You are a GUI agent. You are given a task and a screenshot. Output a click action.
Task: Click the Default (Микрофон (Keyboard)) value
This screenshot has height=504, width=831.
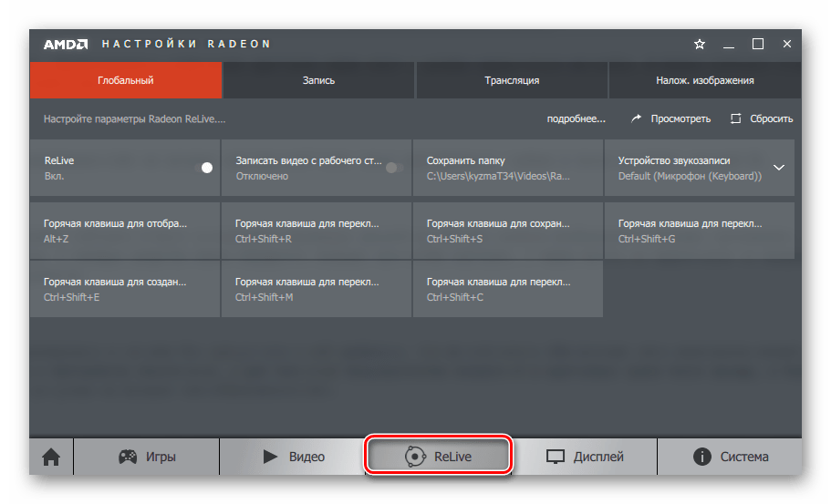(690, 176)
